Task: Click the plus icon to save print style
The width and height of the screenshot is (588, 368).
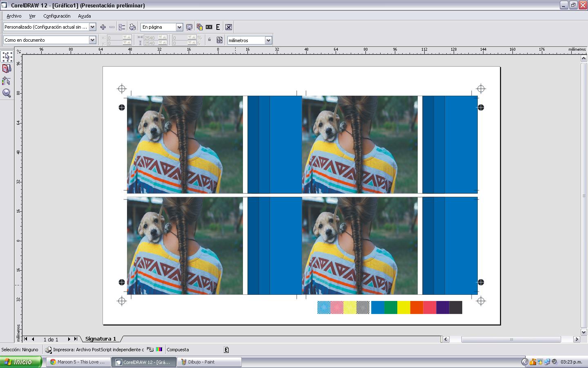Action: tap(103, 27)
